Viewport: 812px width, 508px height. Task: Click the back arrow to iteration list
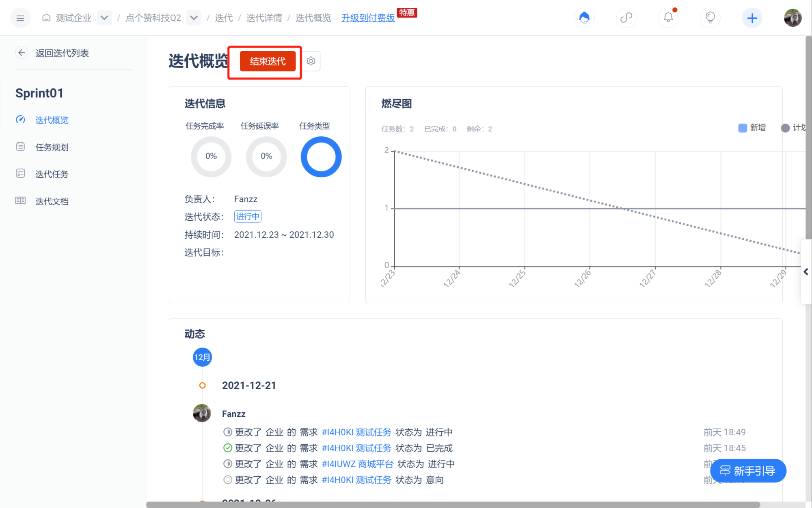click(x=22, y=53)
